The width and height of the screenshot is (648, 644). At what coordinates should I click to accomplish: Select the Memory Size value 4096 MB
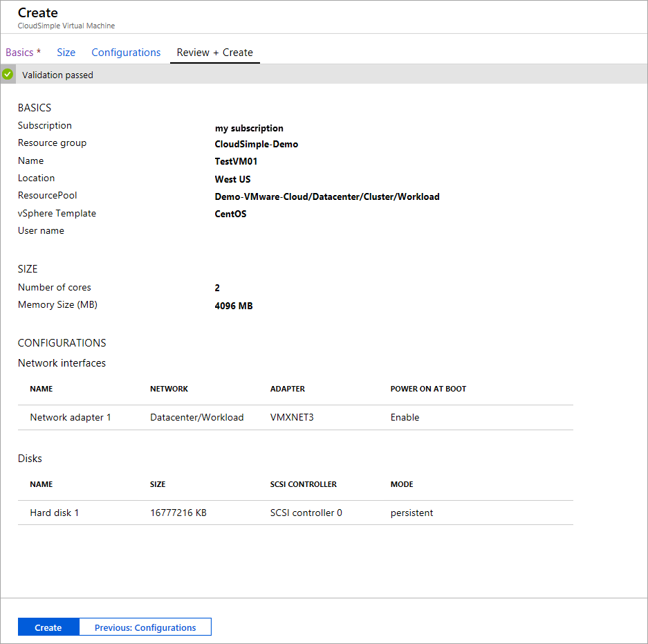(x=234, y=305)
